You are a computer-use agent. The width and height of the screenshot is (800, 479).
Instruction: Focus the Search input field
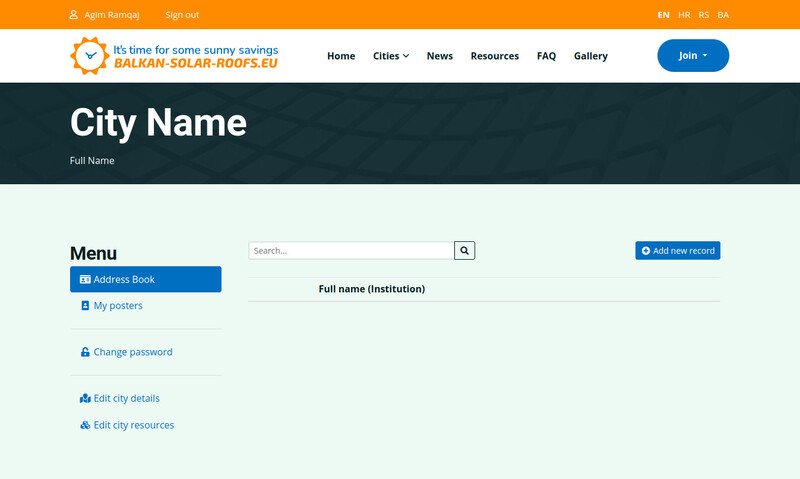[x=351, y=251]
